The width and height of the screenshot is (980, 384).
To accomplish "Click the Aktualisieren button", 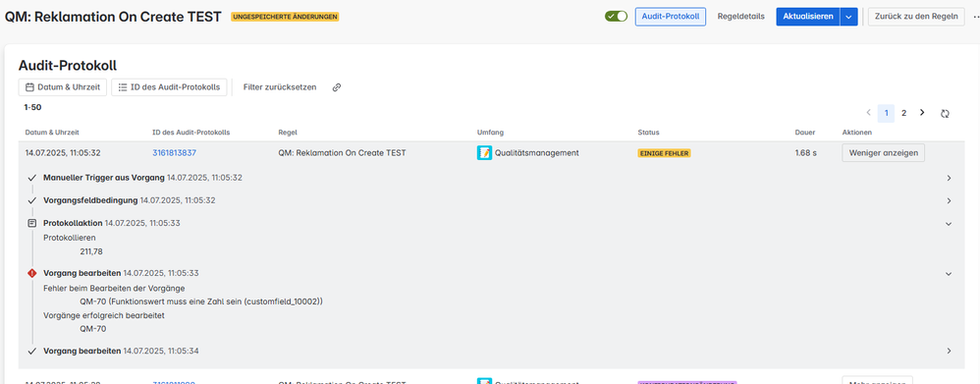I will [x=807, y=17].
